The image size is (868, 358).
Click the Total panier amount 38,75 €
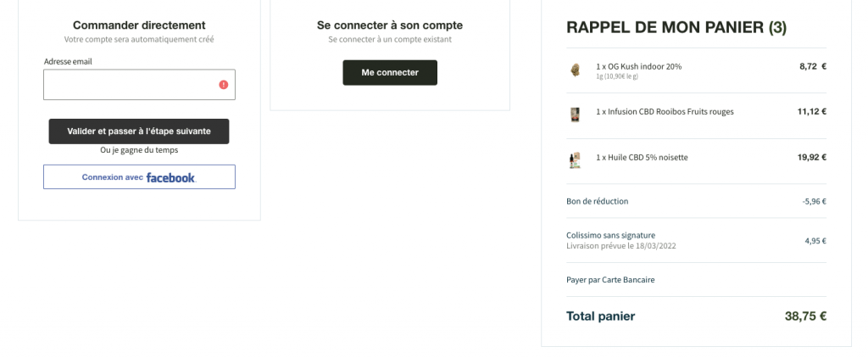click(805, 316)
